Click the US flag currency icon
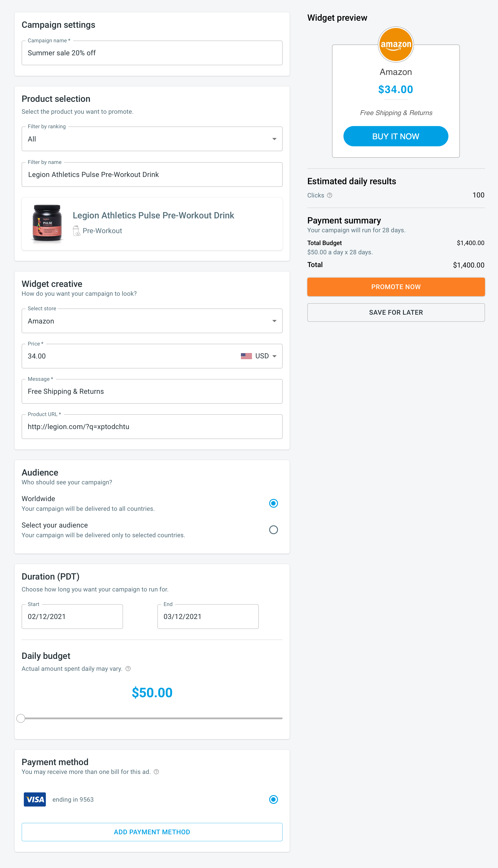 tap(246, 356)
